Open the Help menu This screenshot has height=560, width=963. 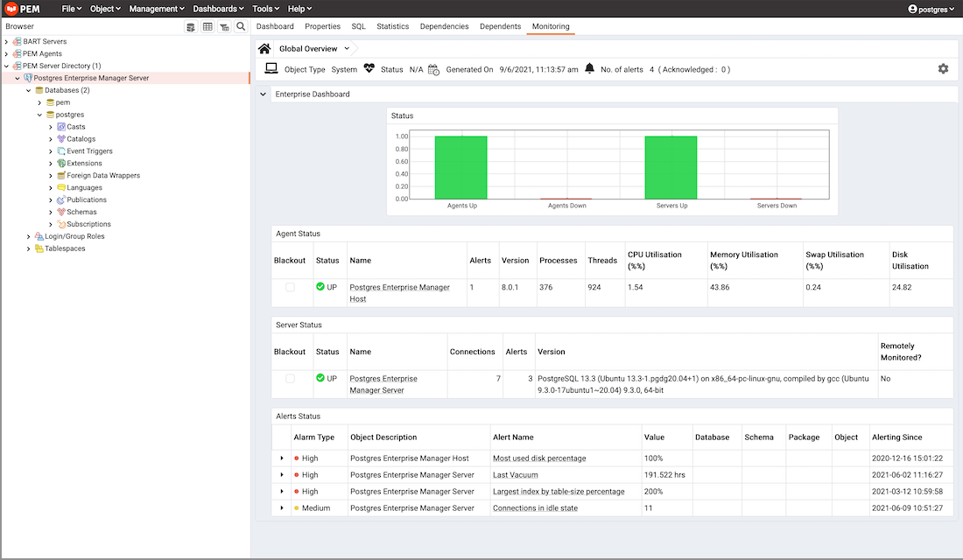(x=299, y=9)
